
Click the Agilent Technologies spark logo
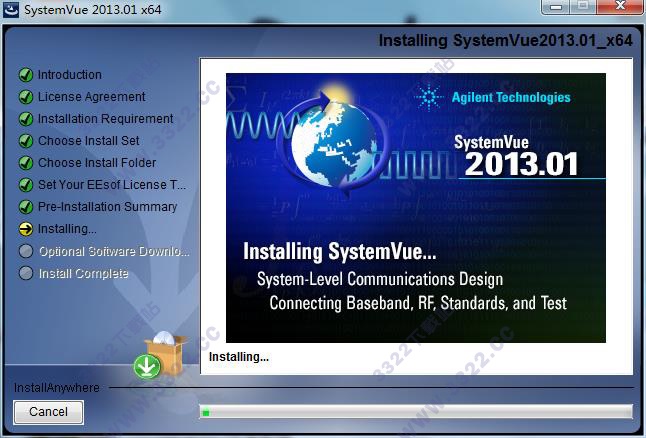[x=429, y=97]
